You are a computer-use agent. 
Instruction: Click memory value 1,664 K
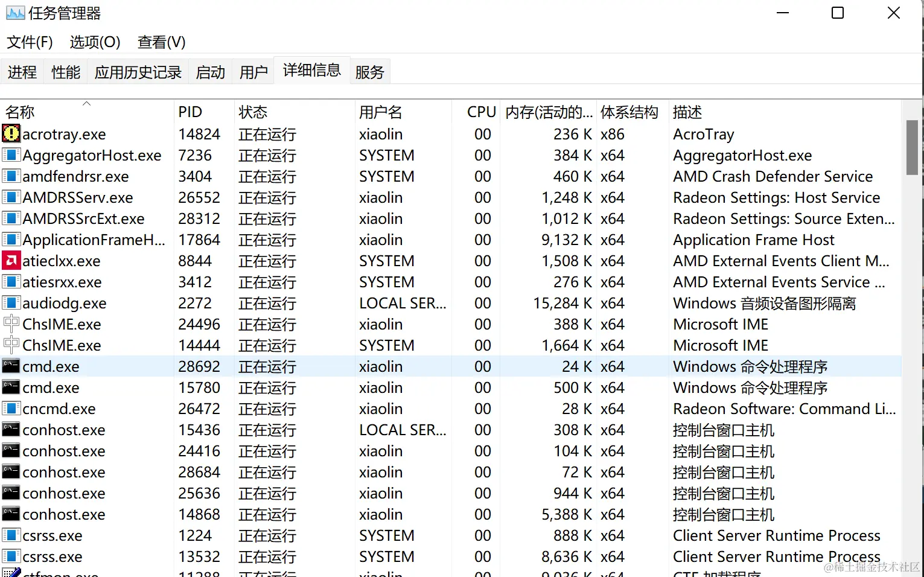(x=567, y=345)
